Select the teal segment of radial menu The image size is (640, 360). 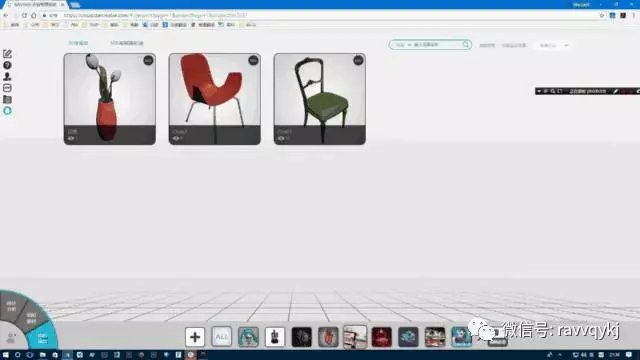point(43,338)
